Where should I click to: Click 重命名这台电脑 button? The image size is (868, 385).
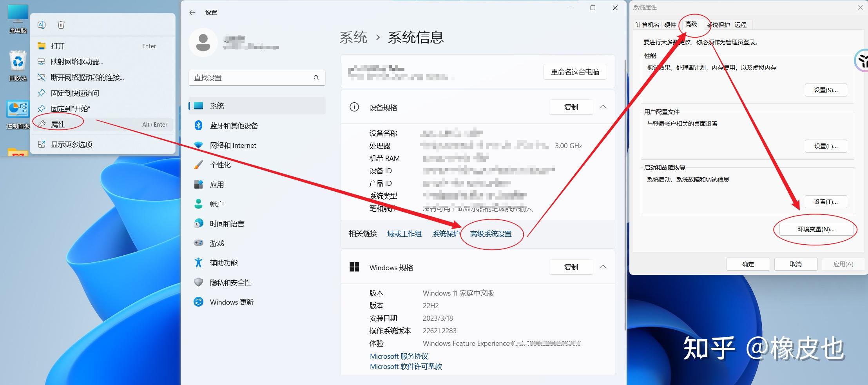[575, 72]
